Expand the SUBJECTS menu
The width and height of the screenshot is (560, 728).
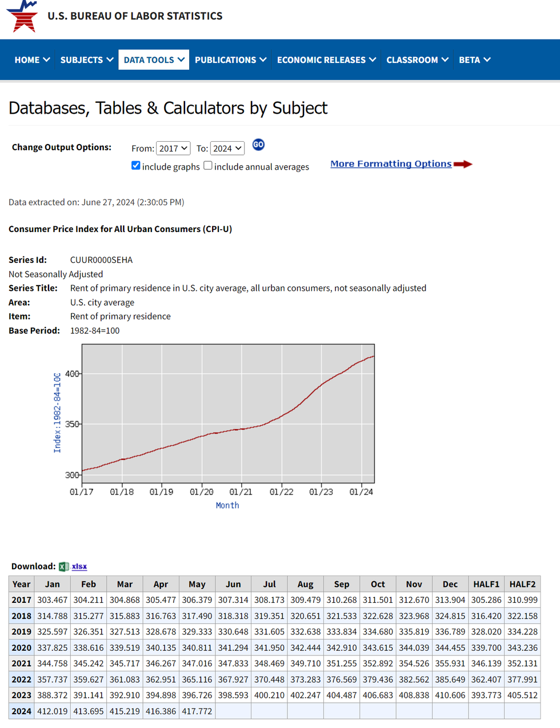click(87, 59)
